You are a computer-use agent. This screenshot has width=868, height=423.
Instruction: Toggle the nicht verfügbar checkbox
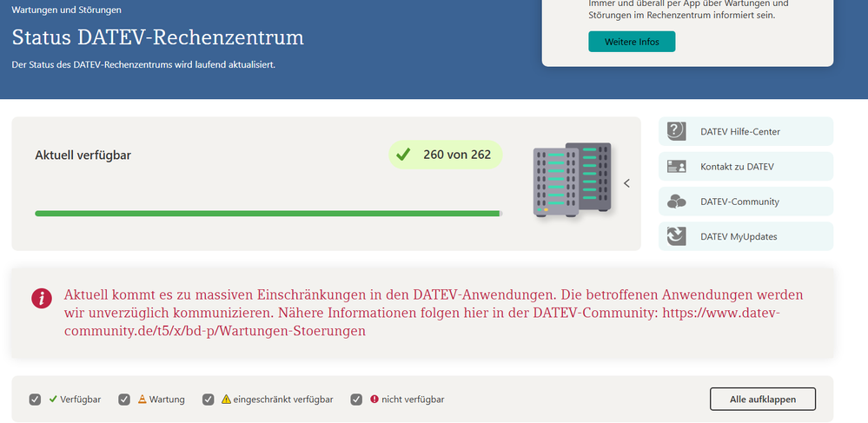[356, 400]
